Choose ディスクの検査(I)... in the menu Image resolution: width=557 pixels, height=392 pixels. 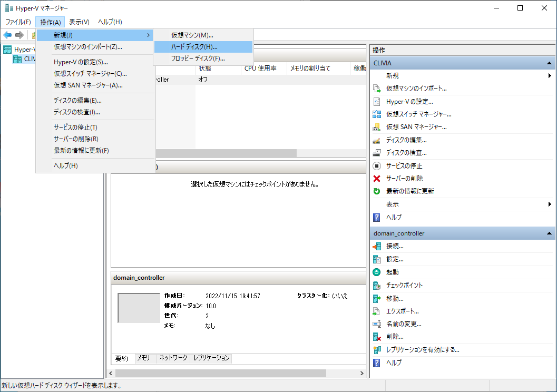click(x=95, y=112)
